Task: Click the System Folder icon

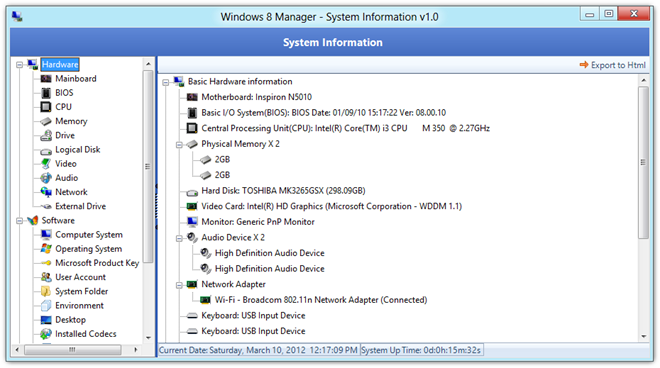Action: (x=46, y=291)
